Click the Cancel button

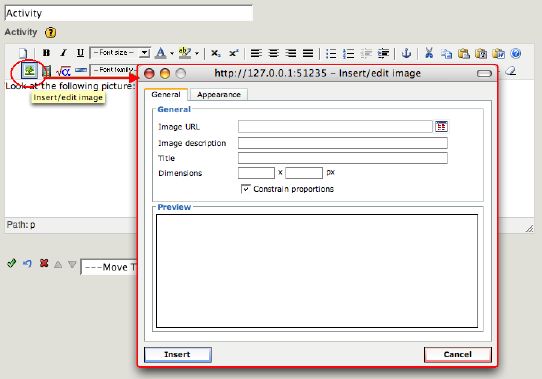[458, 354]
